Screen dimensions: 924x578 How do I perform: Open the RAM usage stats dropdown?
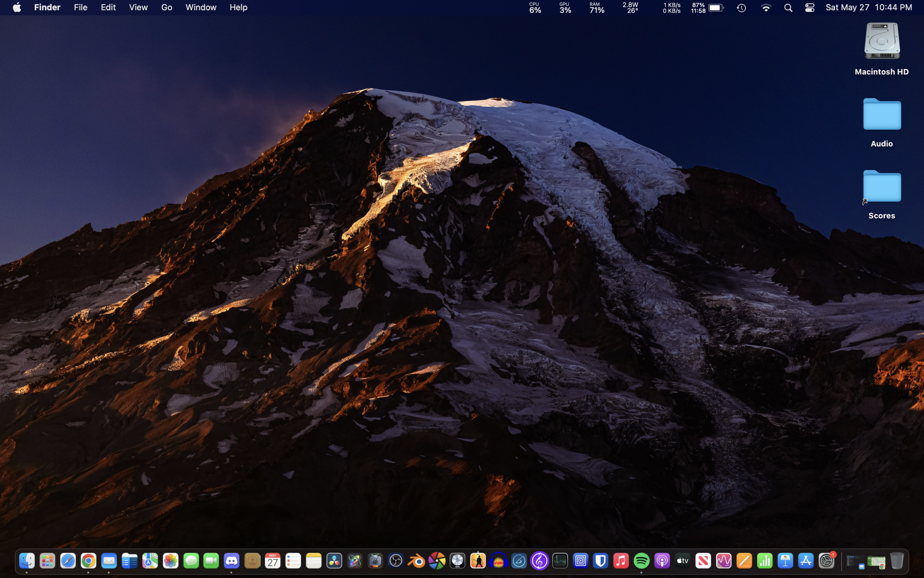click(x=596, y=8)
